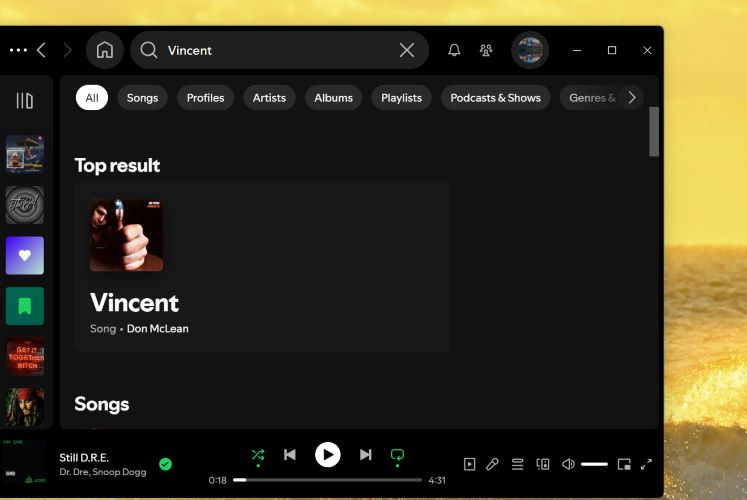Maximize the Spotify window
The image size is (747, 500).
612,50
